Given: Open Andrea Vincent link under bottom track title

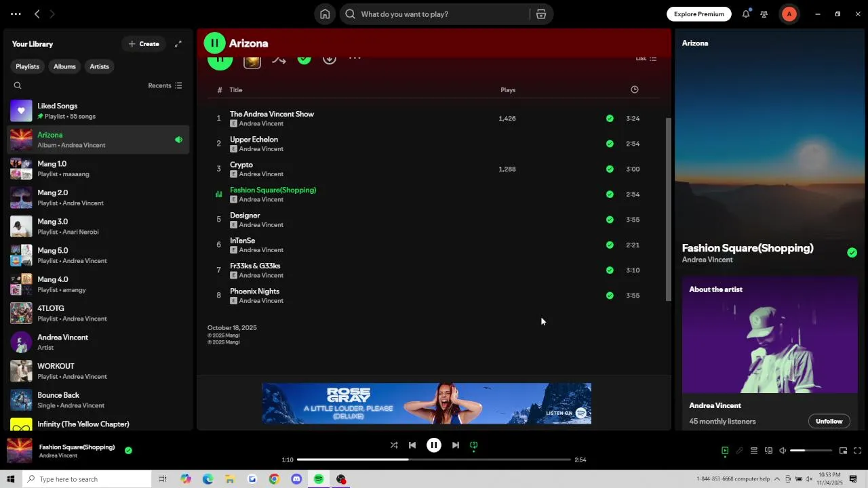Looking at the screenshot, I should click(x=58, y=455).
